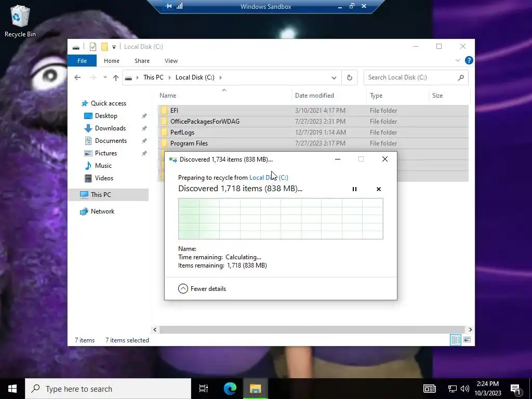Open Explorer Help question mark icon
This screenshot has height=399, width=532.
[469, 60]
